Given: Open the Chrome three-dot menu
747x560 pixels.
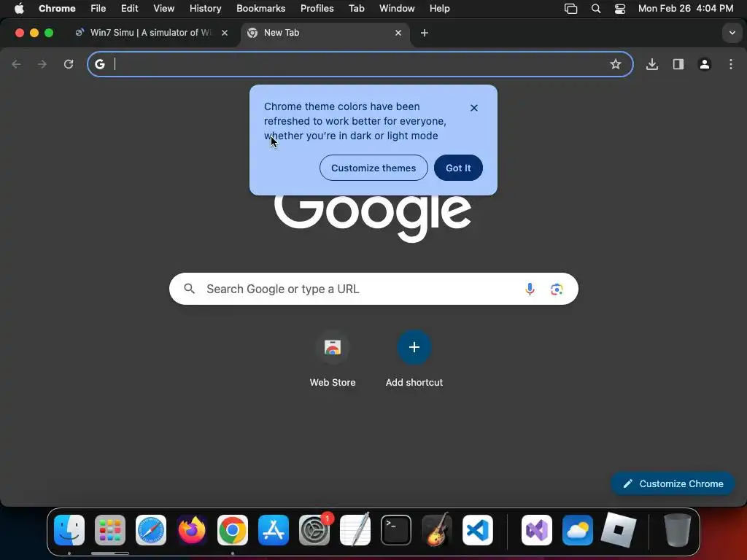Looking at the screenshot, I should [731, 64].
